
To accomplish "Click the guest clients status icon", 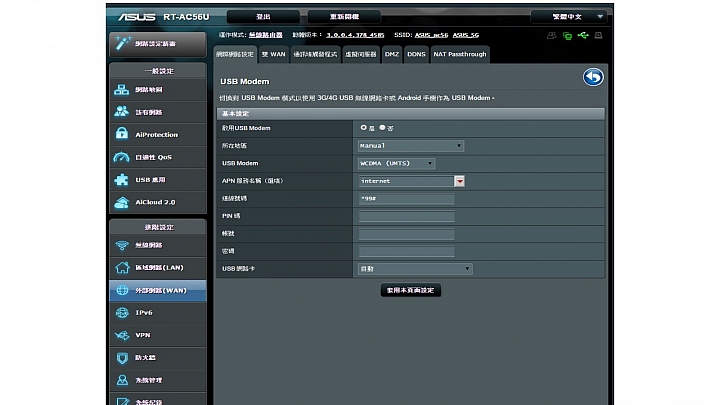I will [551, 35].
